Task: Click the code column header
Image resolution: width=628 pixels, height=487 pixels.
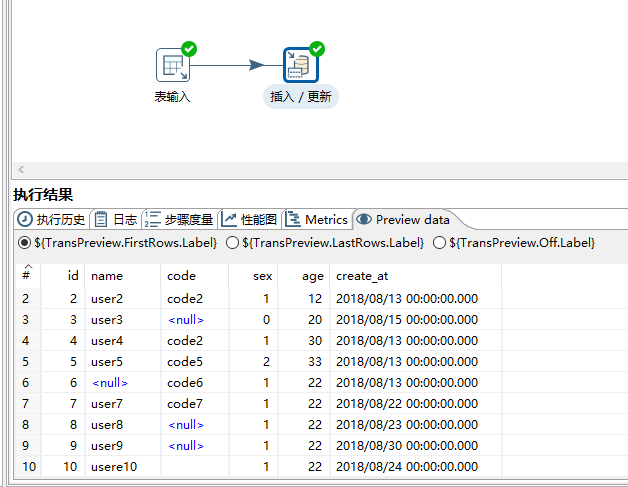Action: (195, 276)
